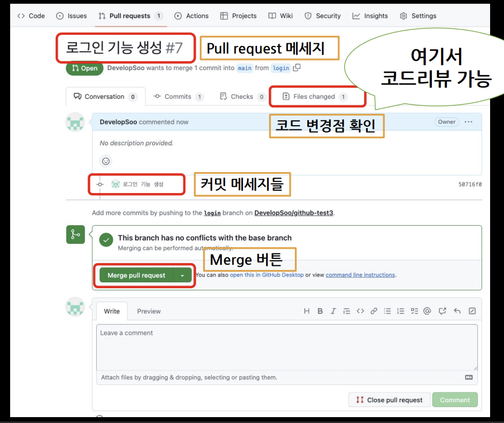Open the Code repository tab
The width and height of the screenshot is (504, 423).
tap(31, 16)
